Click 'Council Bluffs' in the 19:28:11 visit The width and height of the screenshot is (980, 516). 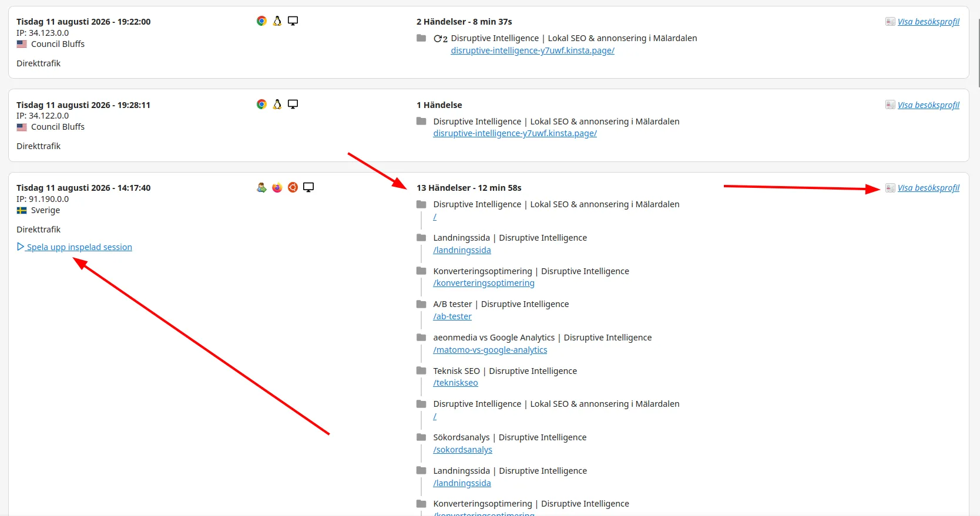tap(58, 127)
